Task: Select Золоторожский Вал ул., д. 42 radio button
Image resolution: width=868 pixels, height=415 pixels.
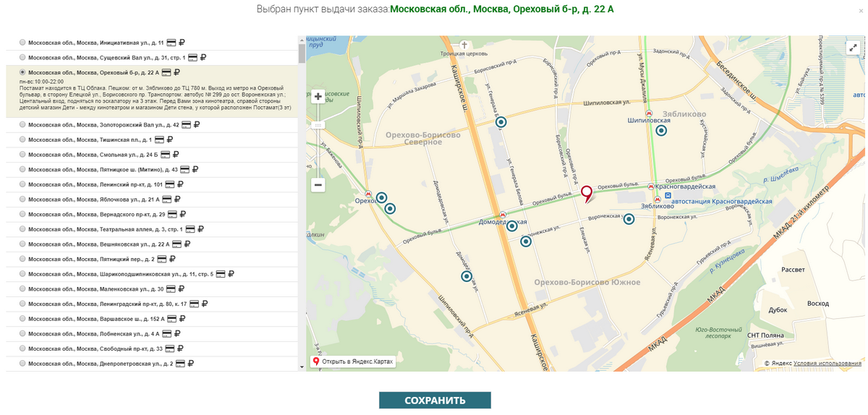Action: [22, 125]
